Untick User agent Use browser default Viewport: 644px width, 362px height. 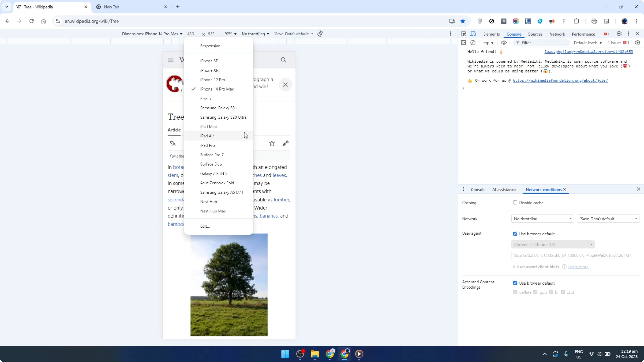515,234
